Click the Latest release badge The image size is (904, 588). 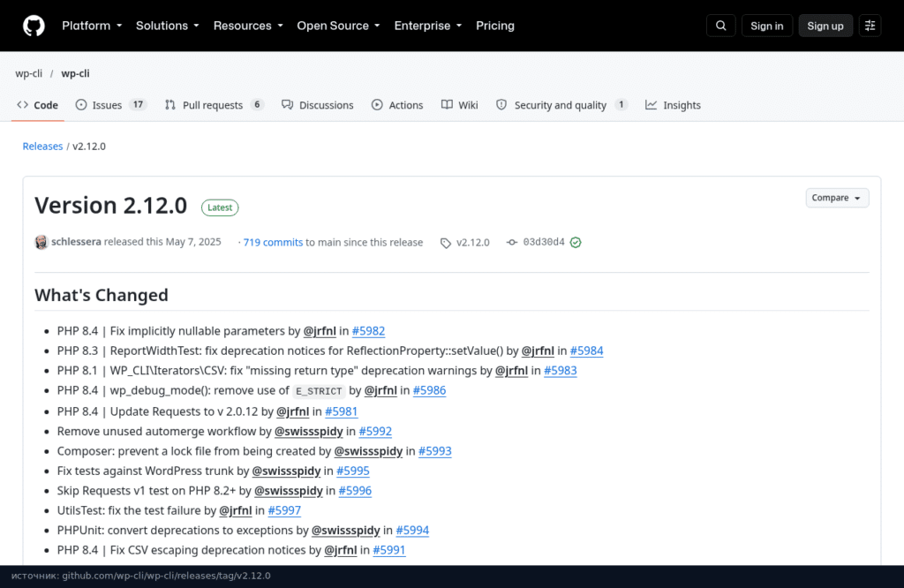(x=220, y=207)
